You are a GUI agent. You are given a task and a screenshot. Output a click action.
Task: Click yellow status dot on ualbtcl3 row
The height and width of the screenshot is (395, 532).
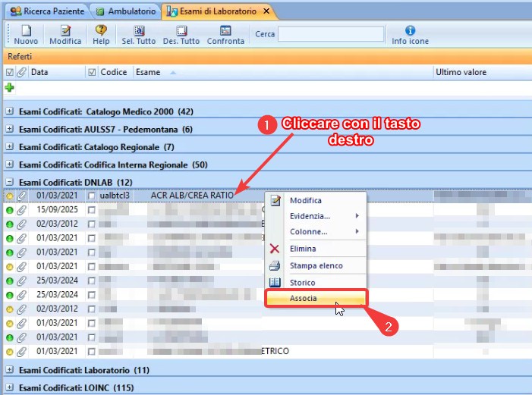[10, 196]
